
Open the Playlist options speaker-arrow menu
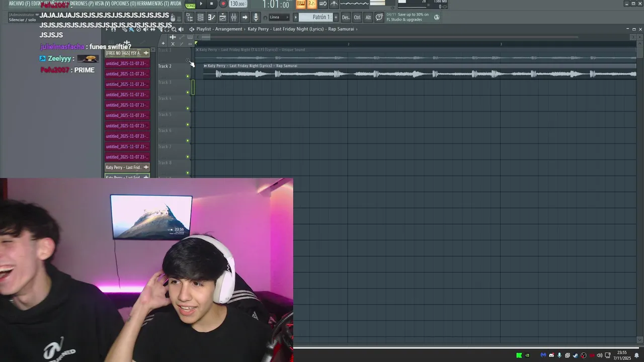click(x=191, y=29)
